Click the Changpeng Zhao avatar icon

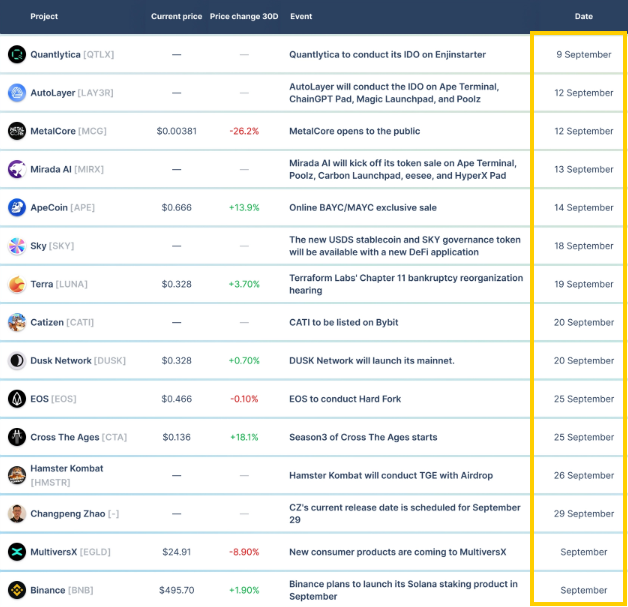(x=17, y=514)
